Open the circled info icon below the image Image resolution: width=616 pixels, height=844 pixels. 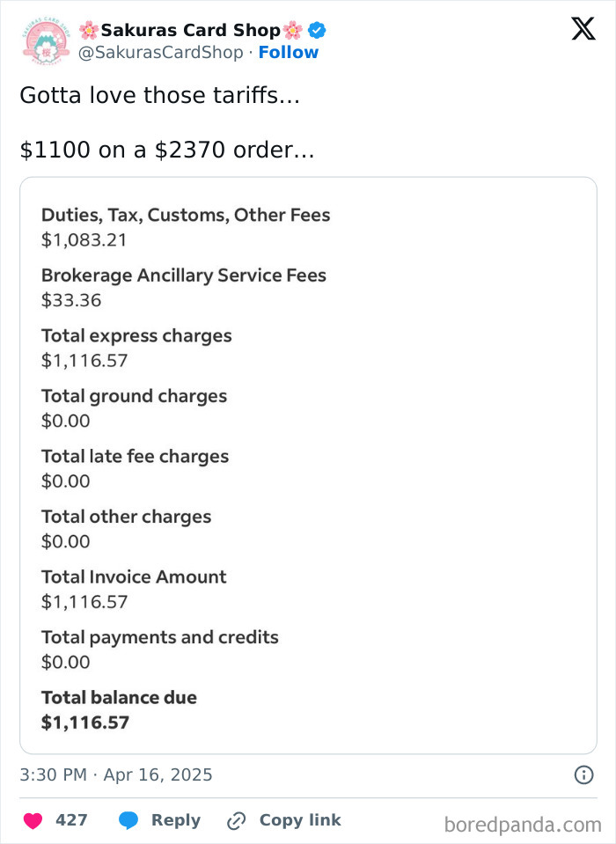click(x=583, y=775)
